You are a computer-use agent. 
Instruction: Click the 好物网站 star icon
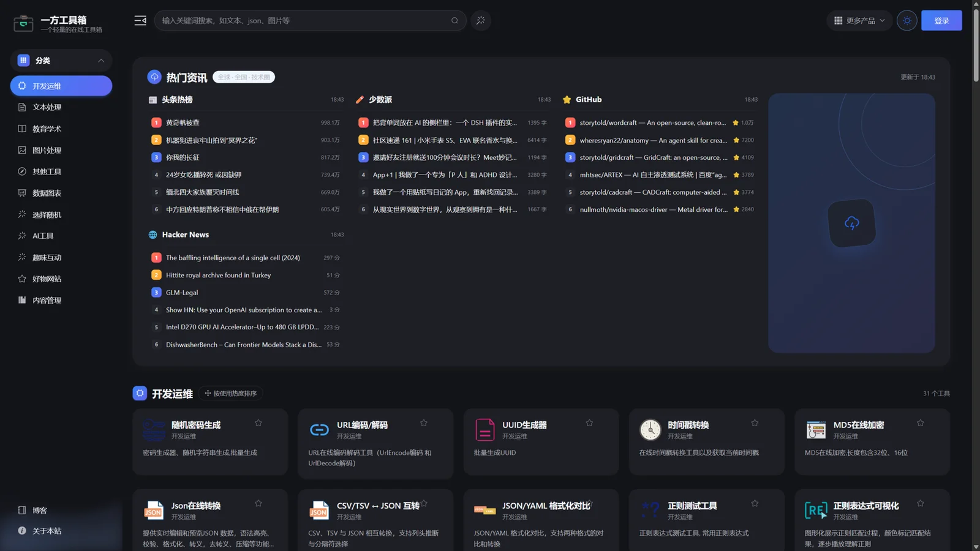click(x=22, y=279)
